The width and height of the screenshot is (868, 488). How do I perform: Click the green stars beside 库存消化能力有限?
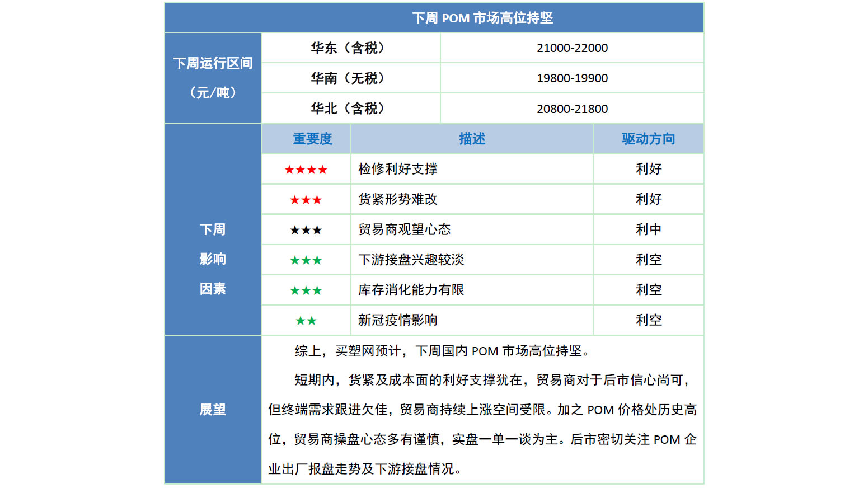click(306, 290)
